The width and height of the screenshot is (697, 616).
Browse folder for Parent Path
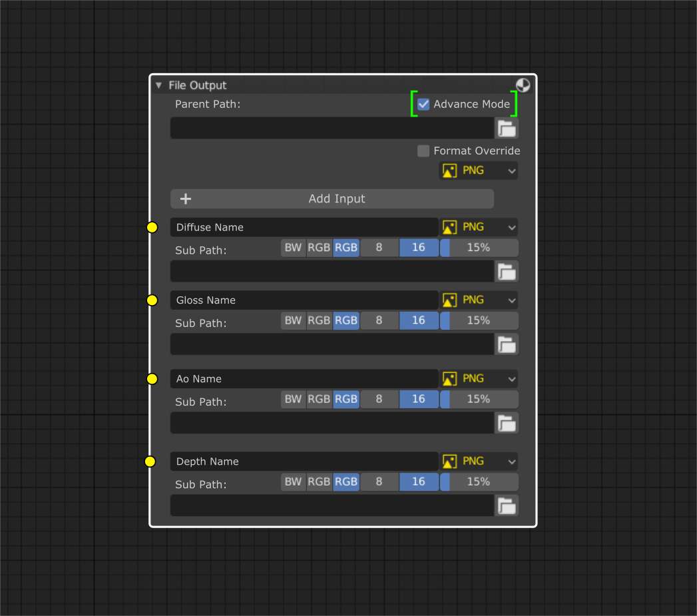pyautogui.click(x=507, y=128)
